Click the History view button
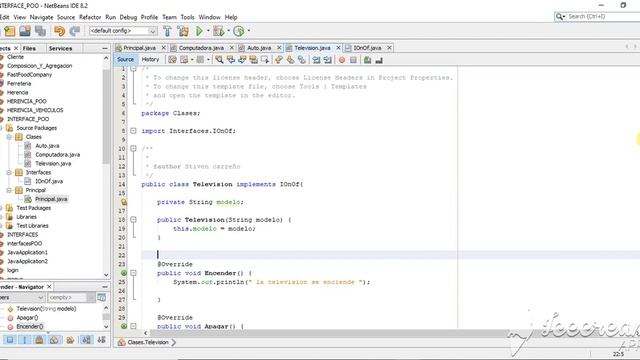 (150, 60)
